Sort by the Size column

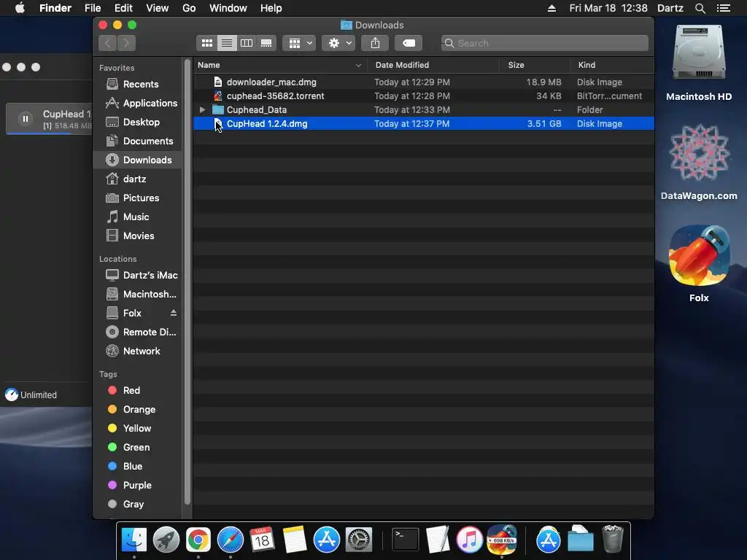[x=535, y=65]
